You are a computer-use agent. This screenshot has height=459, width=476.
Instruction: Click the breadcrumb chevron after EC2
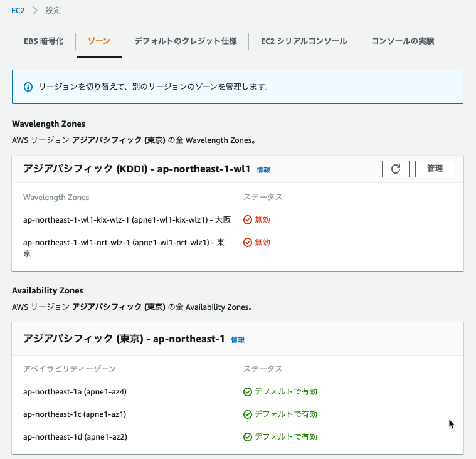[35, 10]
